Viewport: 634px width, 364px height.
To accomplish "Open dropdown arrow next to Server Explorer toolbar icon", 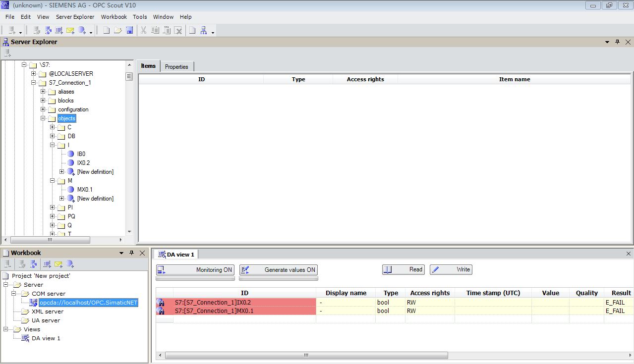I will tap(213, 32).
